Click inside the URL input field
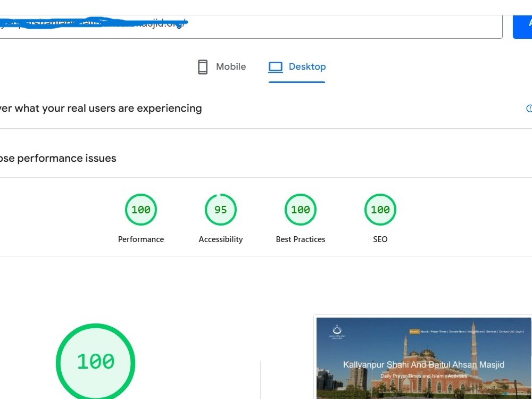Screen dimensions: 532x399 [251, 27]
